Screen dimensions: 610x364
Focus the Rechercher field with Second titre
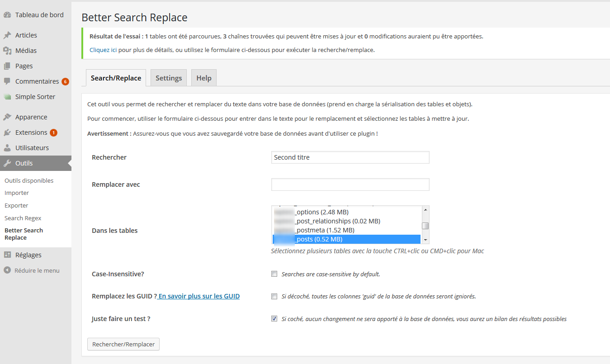click(350, 157)
